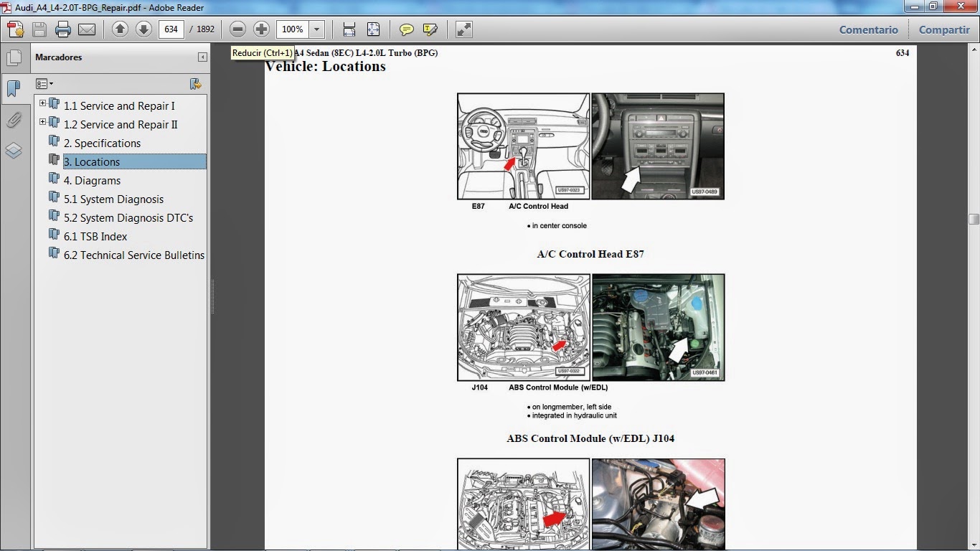Viewport: 980px width, 551px height.
Task: Open the 5.1 System Diagnosis bookmark
Action: coord(113,199)
